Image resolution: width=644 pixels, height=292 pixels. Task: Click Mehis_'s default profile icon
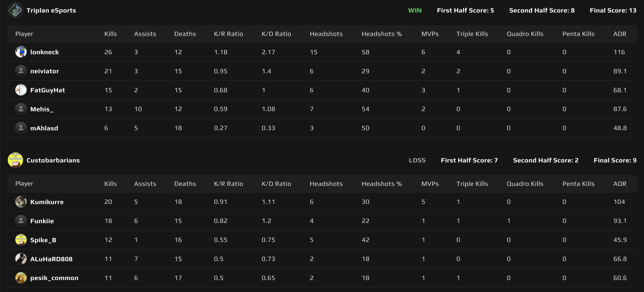tap(21, 109)
